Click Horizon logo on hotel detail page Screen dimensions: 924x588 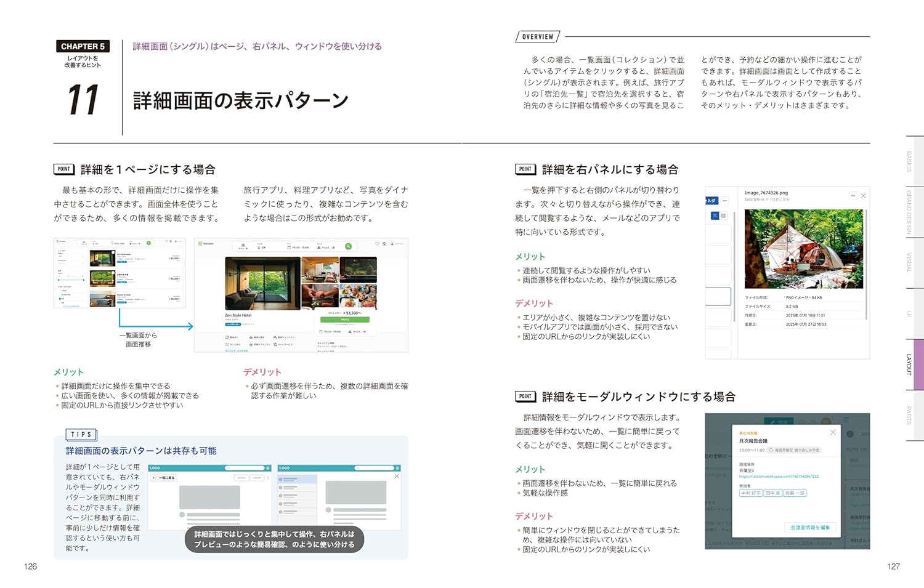206,244
